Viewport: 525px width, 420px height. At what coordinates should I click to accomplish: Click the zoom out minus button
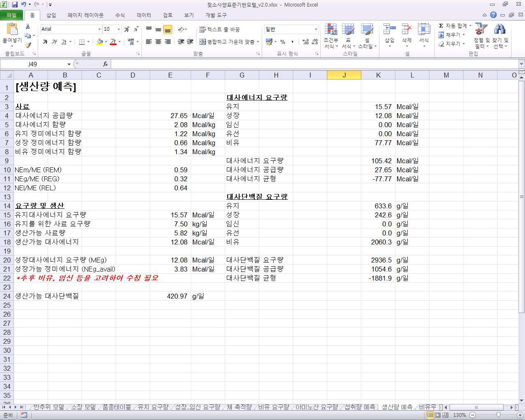[472, 415]
